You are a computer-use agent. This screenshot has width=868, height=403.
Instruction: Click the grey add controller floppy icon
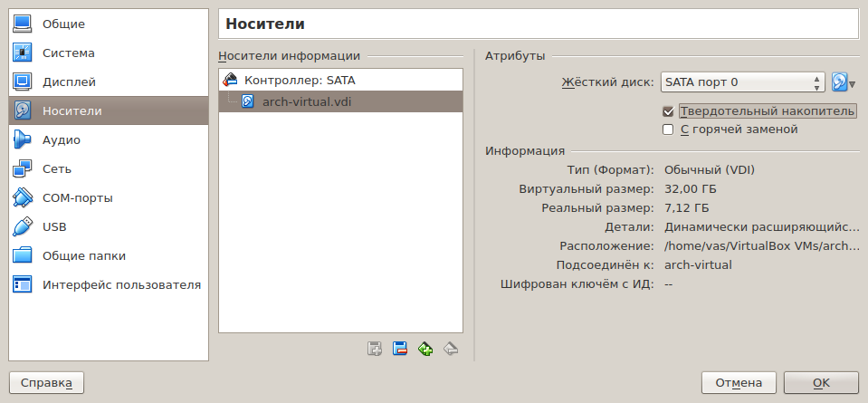(x=375, y=349)
